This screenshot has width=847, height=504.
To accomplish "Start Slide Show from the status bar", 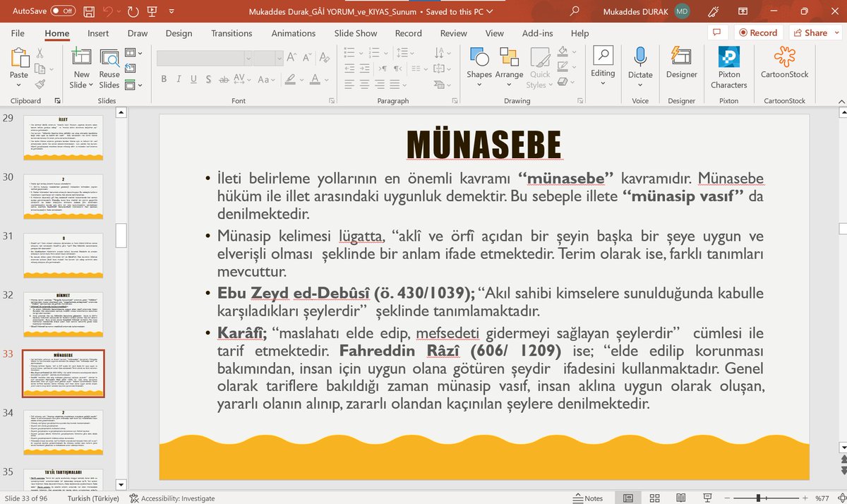I will [x=707, y=498].
